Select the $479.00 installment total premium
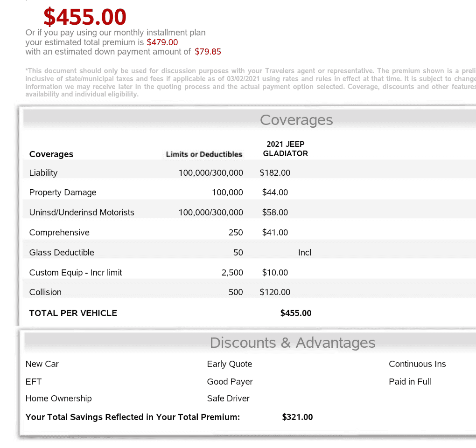The height and width of the screenshot is (448, 476). [162, 42]
